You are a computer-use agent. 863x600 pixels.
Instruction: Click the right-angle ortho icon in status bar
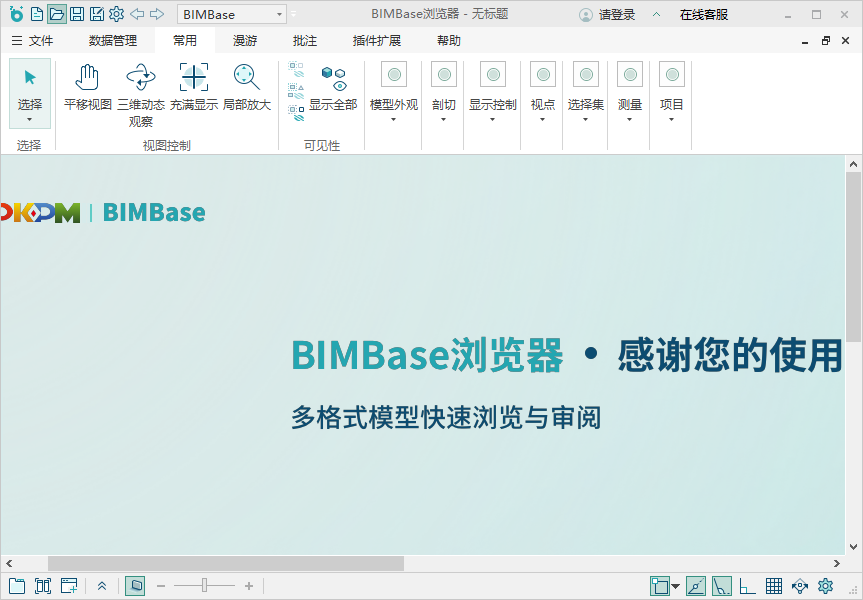[747, 586]
